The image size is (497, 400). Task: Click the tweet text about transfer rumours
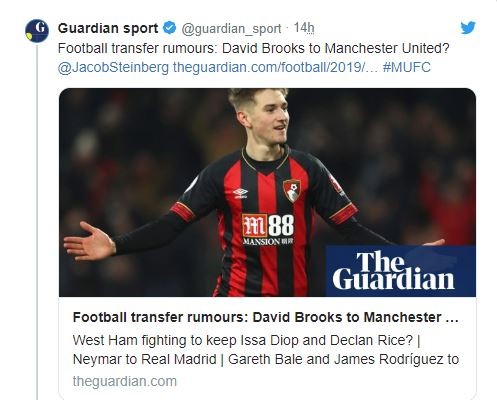point(253,48)
